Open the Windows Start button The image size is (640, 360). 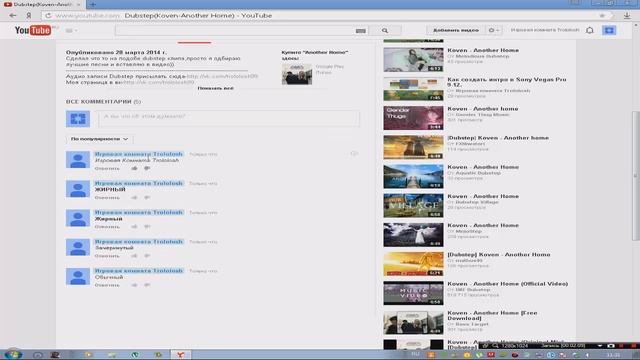click(x=12, y=355)
